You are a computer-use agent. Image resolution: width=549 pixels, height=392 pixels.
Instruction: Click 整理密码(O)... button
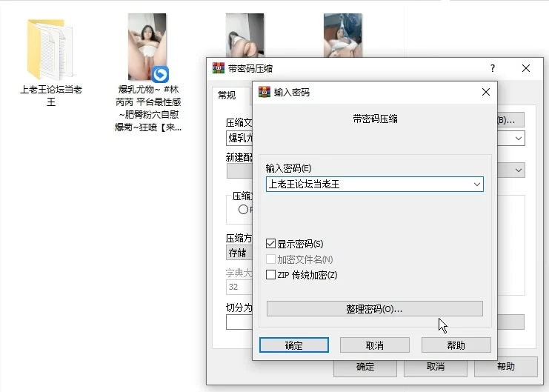375,309
